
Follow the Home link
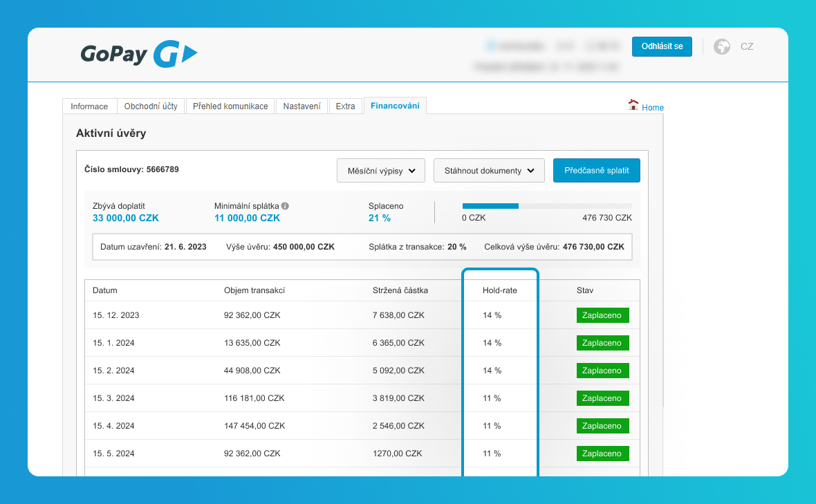click(653, 108)
